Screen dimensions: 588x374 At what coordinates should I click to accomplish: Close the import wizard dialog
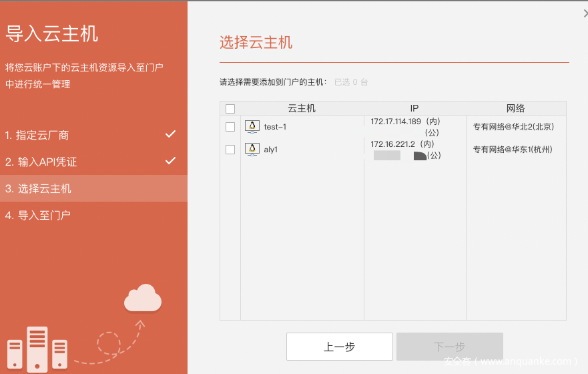585,13
